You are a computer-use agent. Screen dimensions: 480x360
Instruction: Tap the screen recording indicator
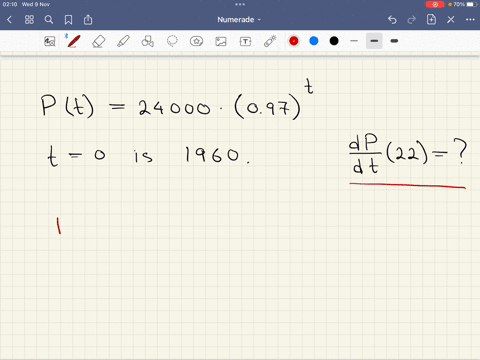tap(435, 4)
